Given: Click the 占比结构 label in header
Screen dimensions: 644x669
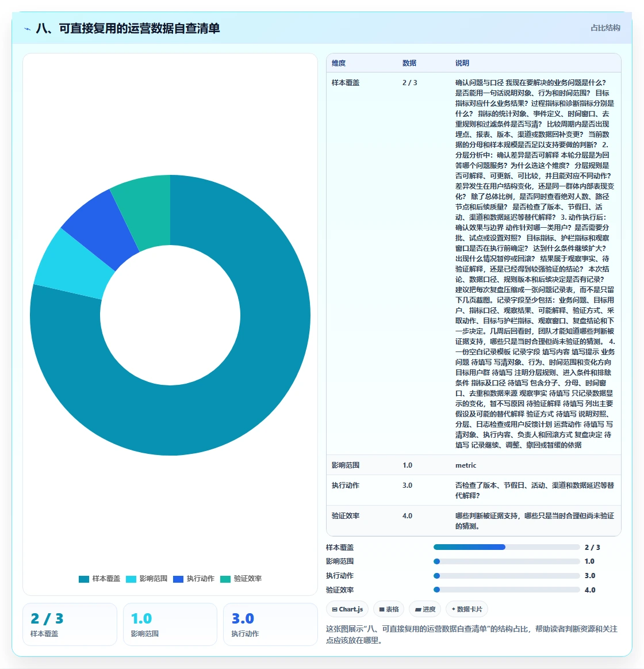Looking at the screenshot, I should click(x=605, y=28).
